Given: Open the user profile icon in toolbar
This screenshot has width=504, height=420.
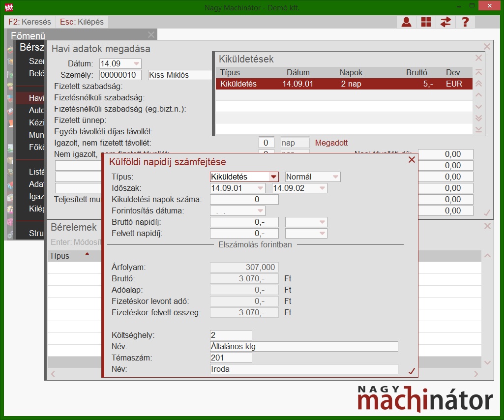Looking at the screenshot, I should click(x=406, y=22).
